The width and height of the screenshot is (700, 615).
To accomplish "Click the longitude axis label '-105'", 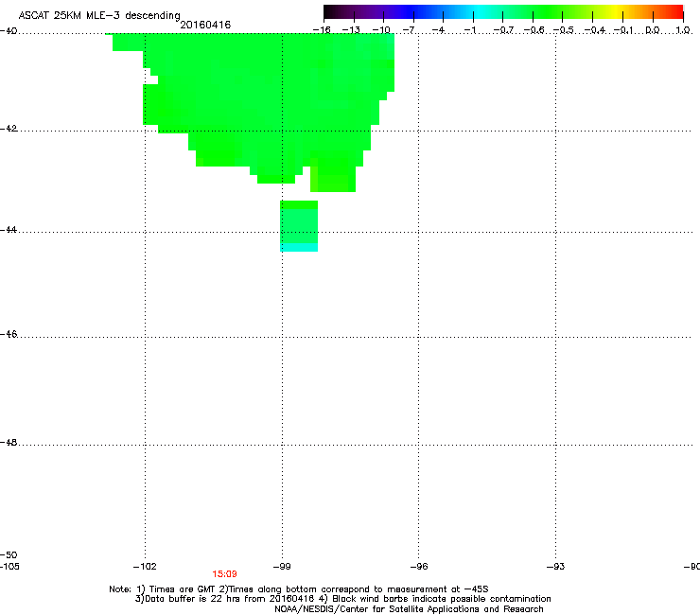I will (x=9, y=567).
